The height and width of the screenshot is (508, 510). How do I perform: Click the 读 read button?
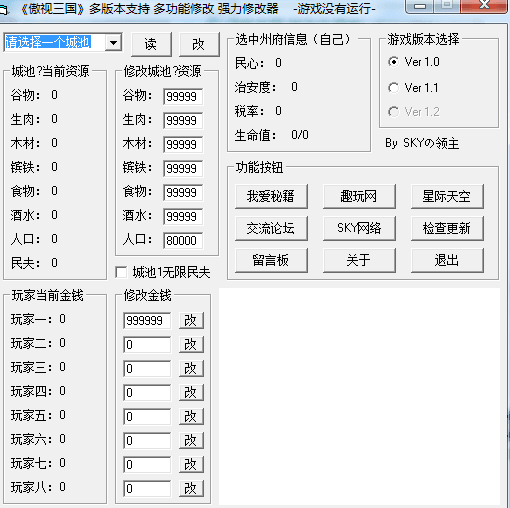click(x=151, y=44)
